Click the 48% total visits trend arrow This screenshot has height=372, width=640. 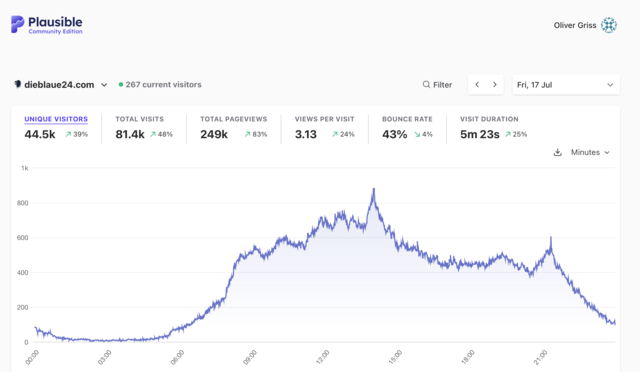[x=153, y=134]
